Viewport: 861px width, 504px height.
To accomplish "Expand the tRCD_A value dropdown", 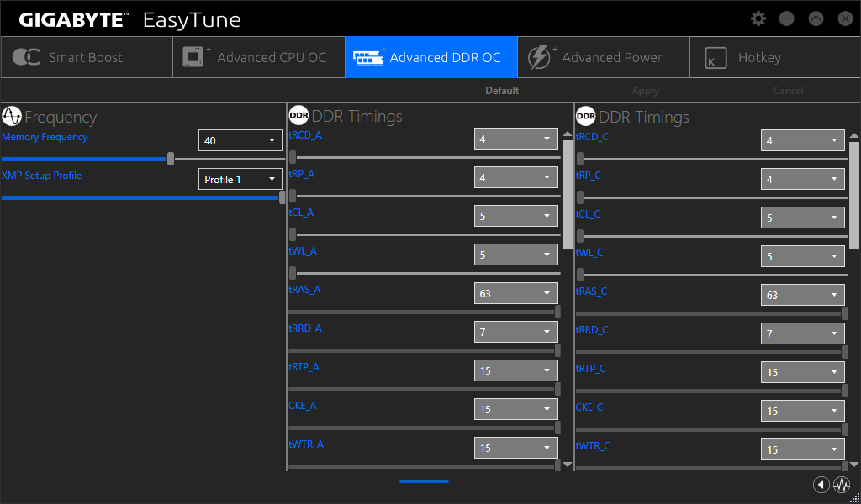I will [516, 139].
